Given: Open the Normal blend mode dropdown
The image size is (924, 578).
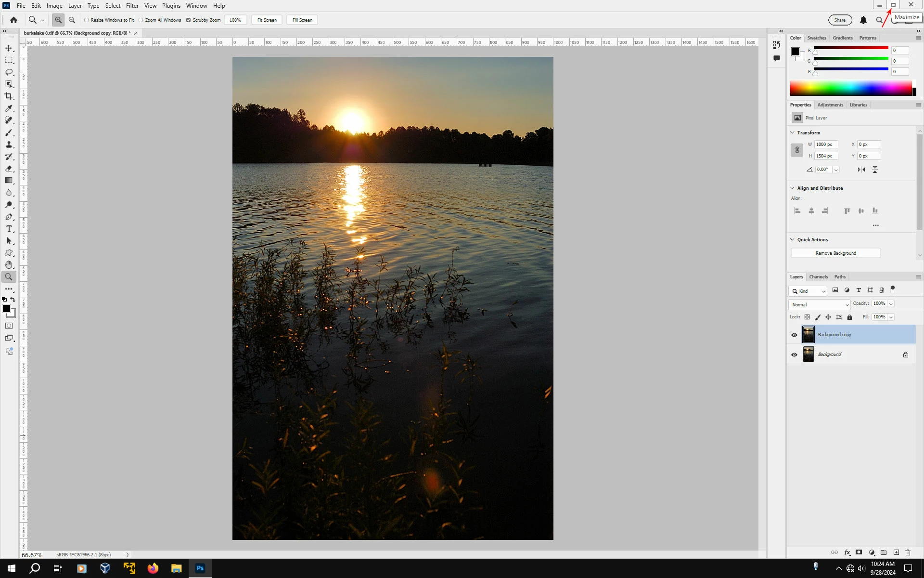Looking at the screenshot, I should (x=819, y=304).
